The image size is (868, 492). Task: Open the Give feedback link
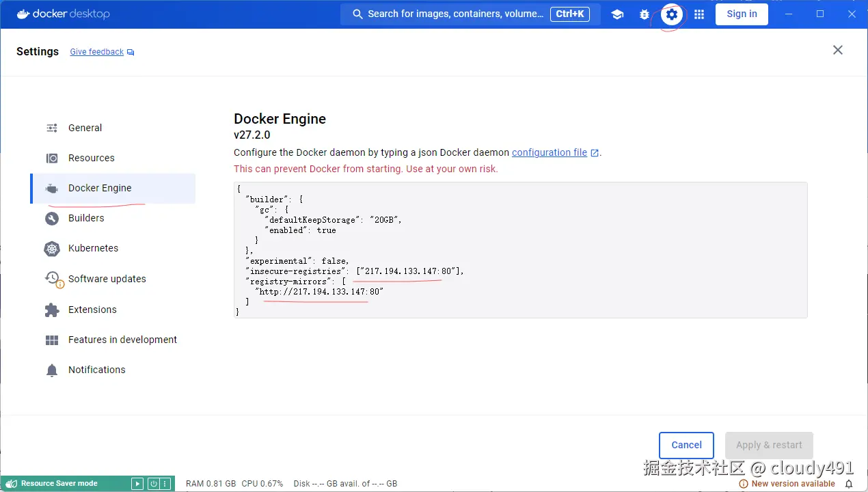pos(102,52)
